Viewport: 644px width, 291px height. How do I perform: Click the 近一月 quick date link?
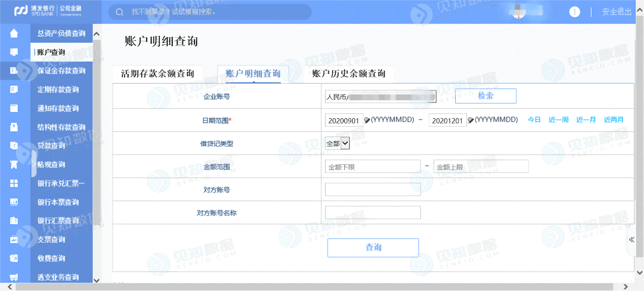[x=586, y=120]
